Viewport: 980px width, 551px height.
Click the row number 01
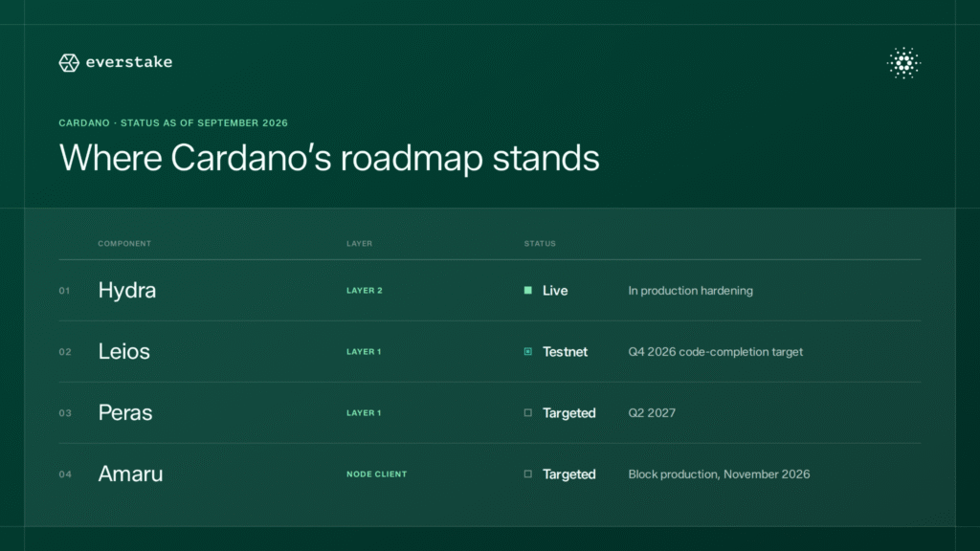pos(64,291)
